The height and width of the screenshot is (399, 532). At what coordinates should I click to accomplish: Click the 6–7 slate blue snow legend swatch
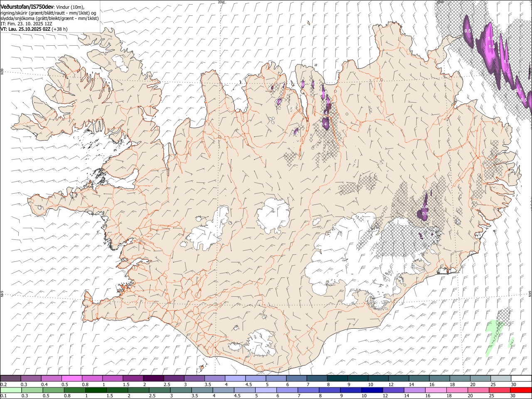click(297, 379)
